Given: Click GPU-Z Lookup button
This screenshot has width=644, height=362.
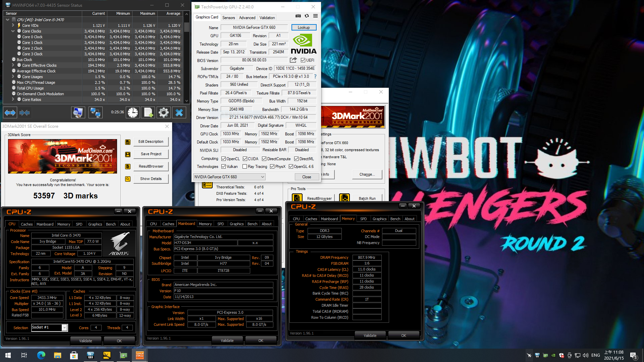Looking at the screenshot, I should click(304, 27).
